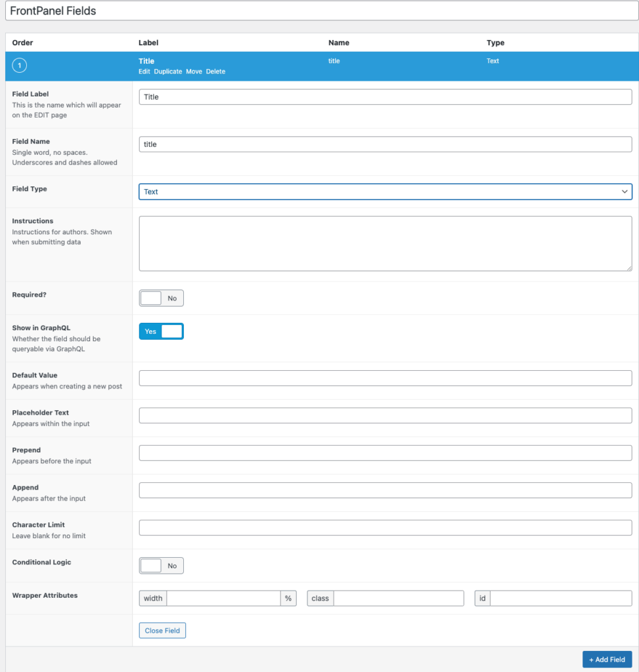Click the 'Leave blank for no limit' text
Image resolution: width=639 pixels, height=672 pixels.
49,535
